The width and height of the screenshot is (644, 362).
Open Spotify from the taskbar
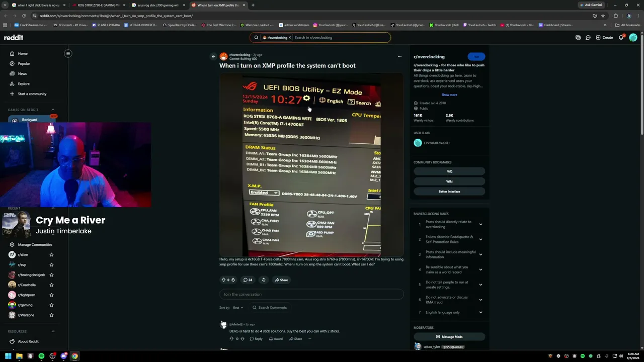click(41, 356)
